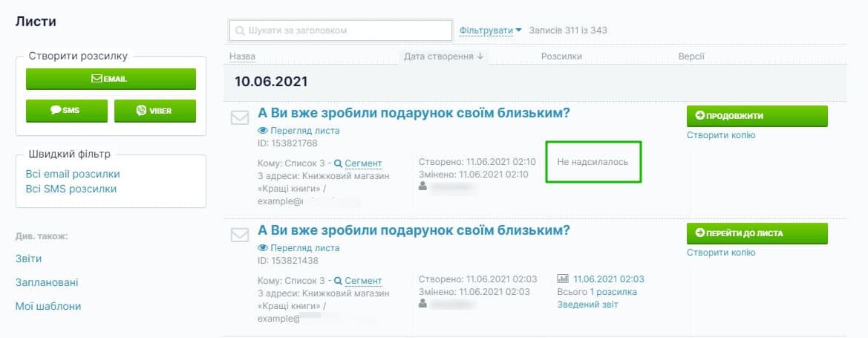This screenshot has height=338, width=868.
Task: Preview letter 153821768 via Перегляд листа
Action: 299,131
